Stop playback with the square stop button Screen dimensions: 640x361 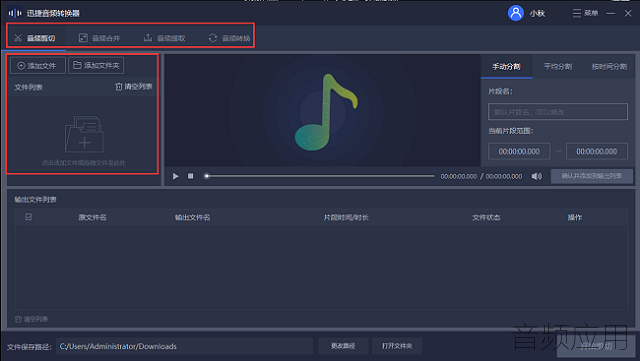191,176
